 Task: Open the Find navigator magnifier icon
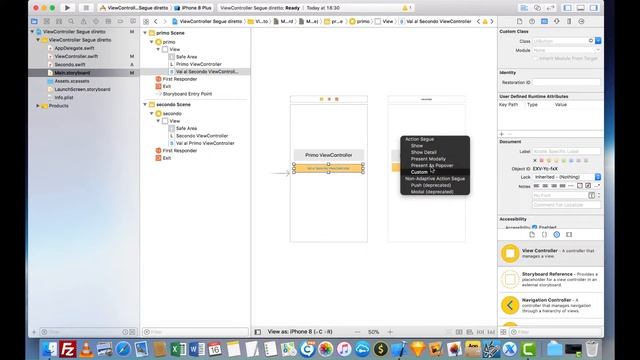[71, 21]
